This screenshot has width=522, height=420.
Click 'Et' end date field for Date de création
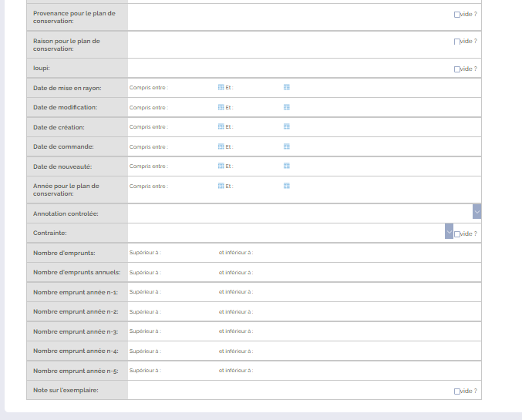(258, 127)
